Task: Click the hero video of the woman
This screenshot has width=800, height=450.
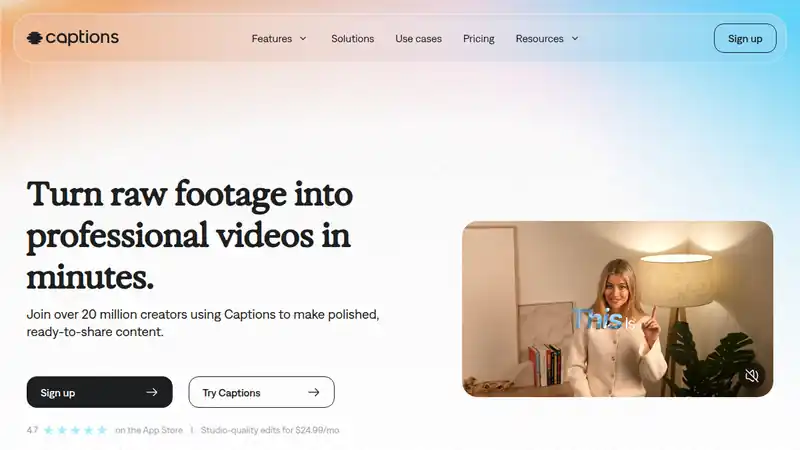Action: (x=617, y=309)
